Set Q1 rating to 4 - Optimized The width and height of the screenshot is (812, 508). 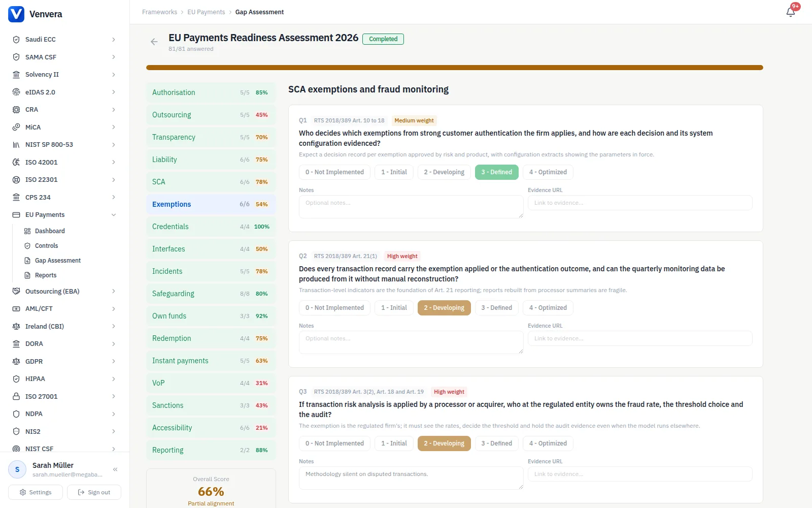click(x=548, y=172)
